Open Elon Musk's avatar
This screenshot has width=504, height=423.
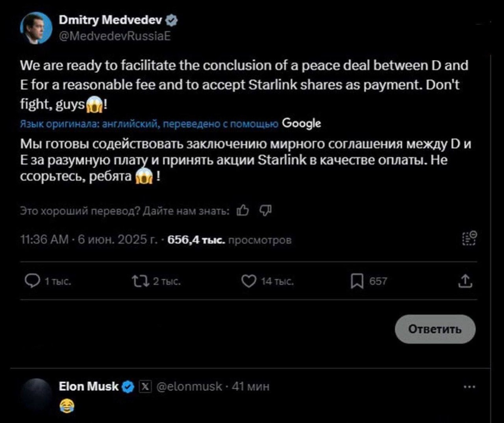(x=36, y=392)
